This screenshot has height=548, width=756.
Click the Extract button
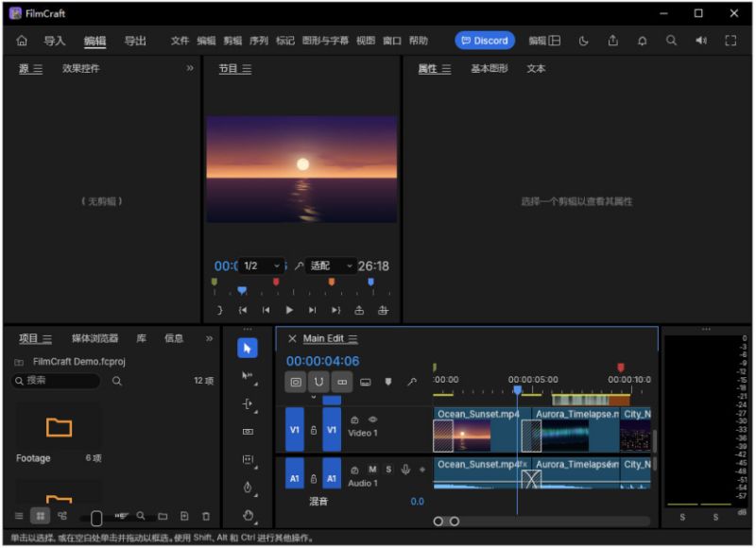[383, 311]
